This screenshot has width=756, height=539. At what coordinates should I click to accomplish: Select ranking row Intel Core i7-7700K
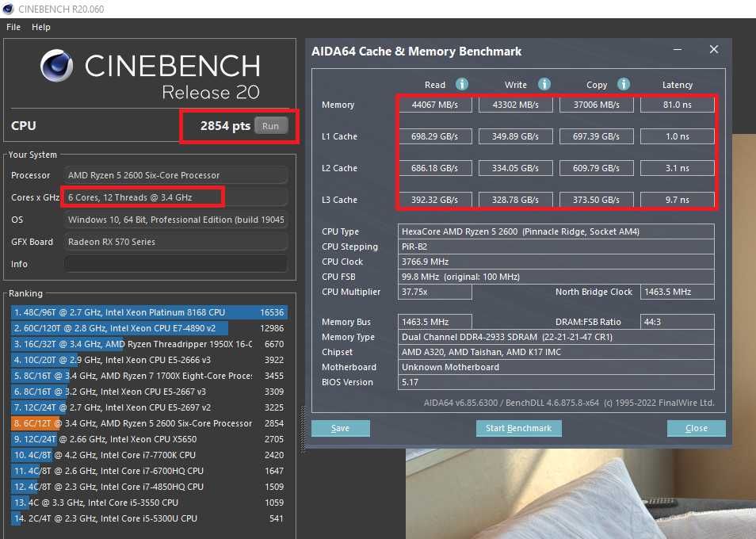[x=149, y=455]
